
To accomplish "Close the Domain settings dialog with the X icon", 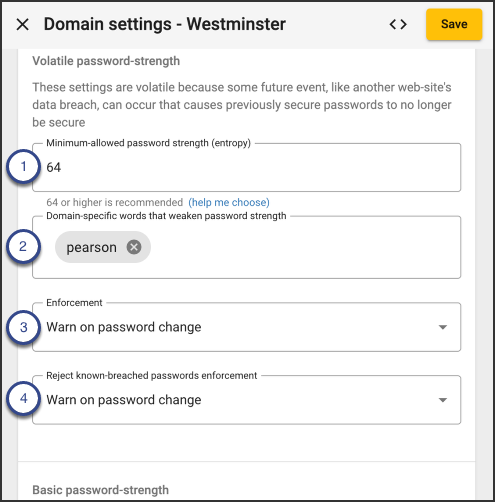I will [23, 24].
